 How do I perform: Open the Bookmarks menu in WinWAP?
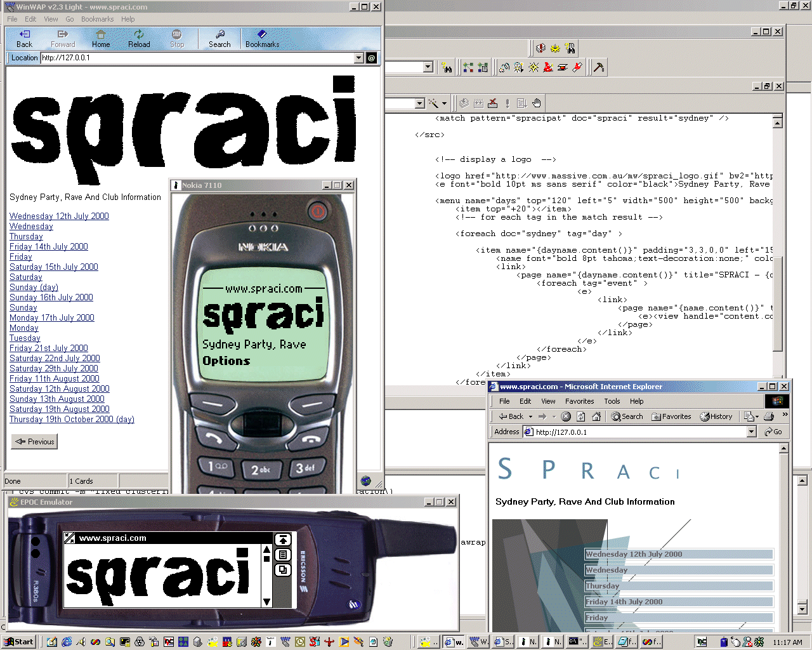tap(97, 19)
